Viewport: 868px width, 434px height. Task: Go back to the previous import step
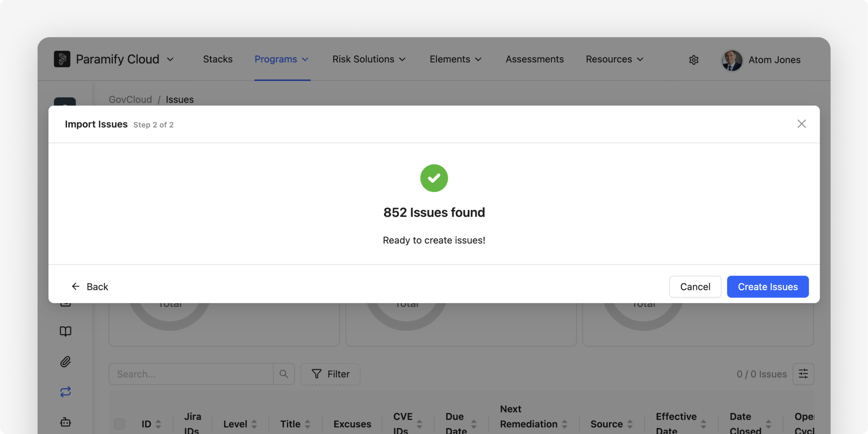click(x=90, y=287)
